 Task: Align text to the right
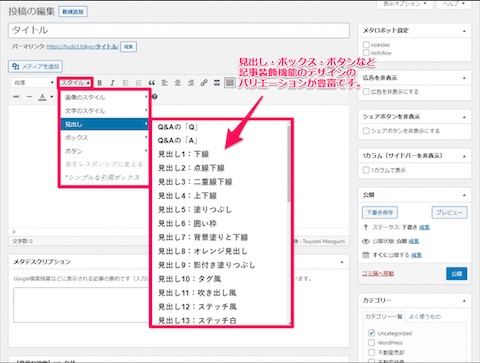pos(191,83)
